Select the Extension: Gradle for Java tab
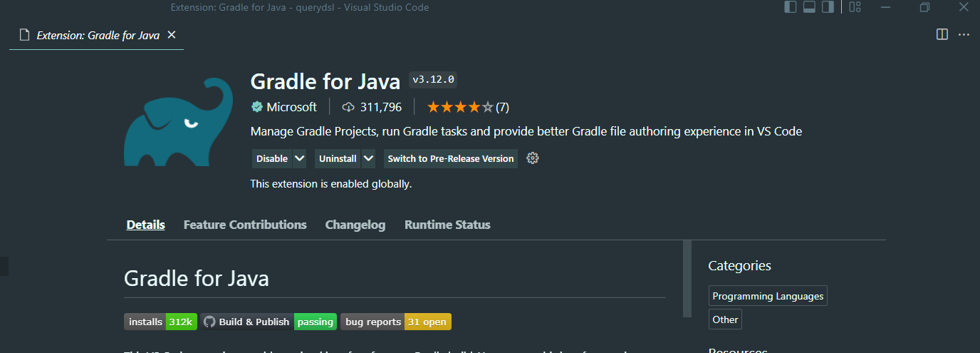980x353 pixels. pos(96,35)
